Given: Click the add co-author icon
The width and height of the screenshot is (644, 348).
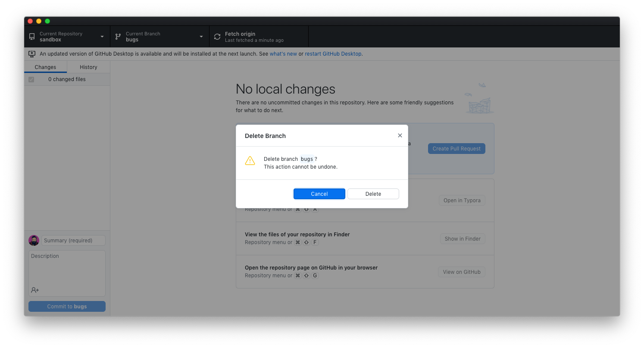Looking at the screenshot, I should point(34,290).
